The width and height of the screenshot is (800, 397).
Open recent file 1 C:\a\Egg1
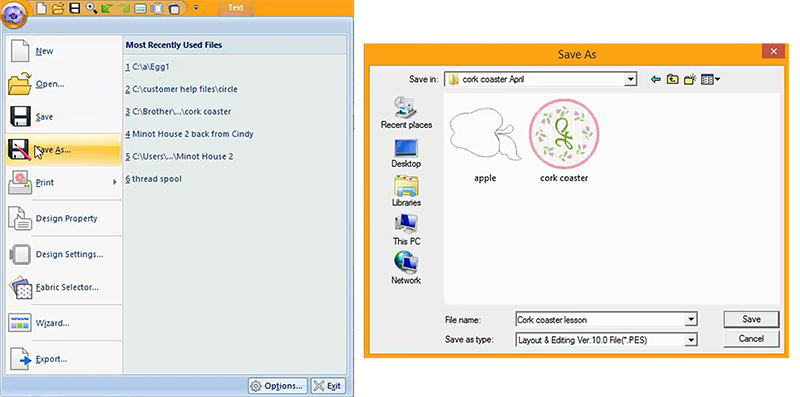pyautogui.click(x=147, y=67)
